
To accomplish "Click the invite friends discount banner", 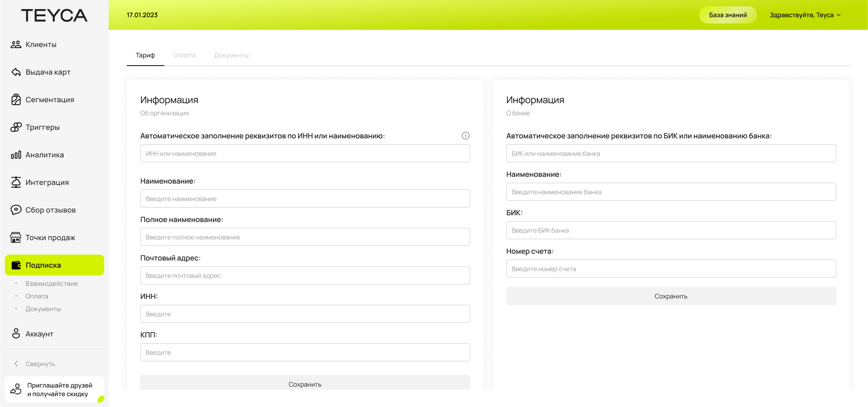I will click(x=54, y=389).
